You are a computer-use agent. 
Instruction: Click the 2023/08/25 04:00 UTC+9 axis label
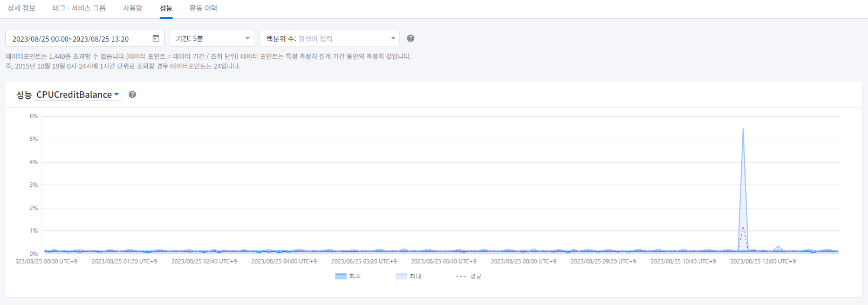(x=284, y=261)
